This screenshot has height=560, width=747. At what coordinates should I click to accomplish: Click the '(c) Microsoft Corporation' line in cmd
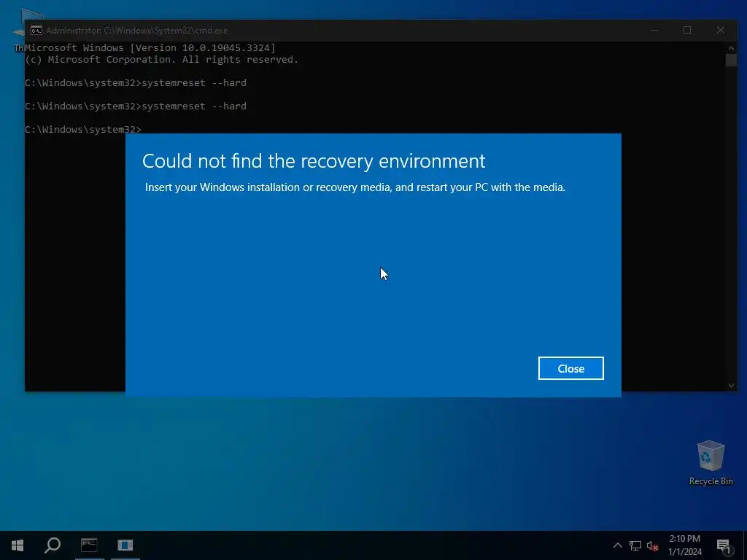[x=161, y=60]
